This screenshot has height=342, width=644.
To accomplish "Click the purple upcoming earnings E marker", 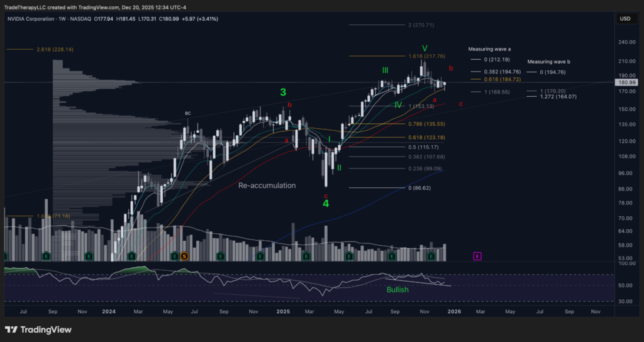I will [477, 256].
